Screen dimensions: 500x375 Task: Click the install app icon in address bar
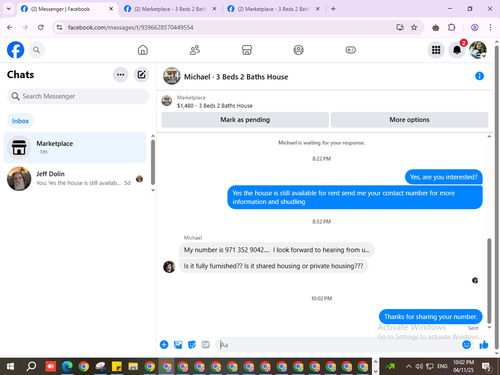point(400,27)
